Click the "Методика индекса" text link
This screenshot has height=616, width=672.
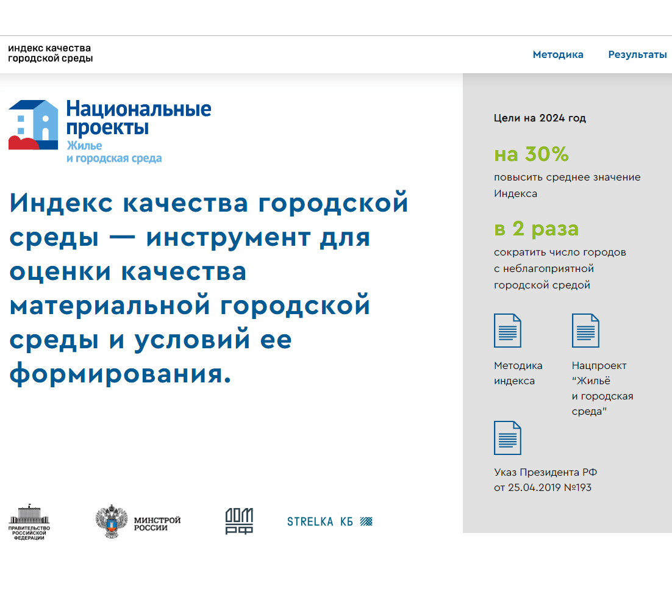(518, 373)
